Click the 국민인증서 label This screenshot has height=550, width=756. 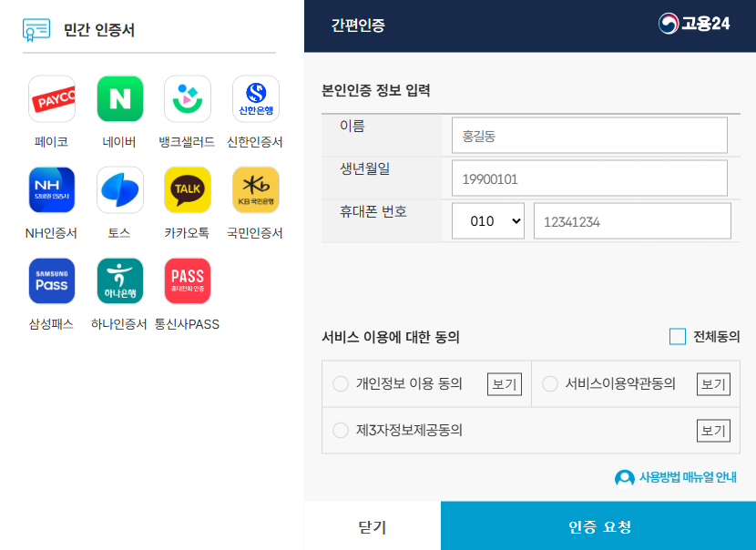pyautogui.click(x=255, y=233)
